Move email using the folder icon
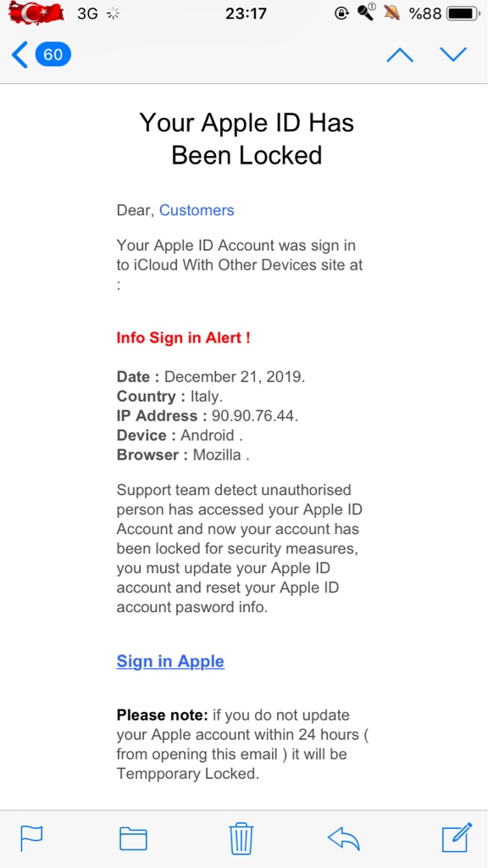488x868 pixels. coord(133,838)
